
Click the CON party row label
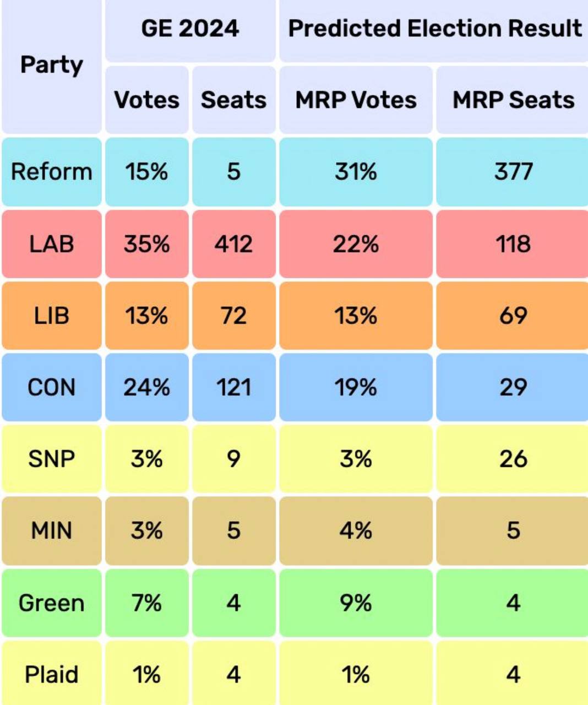coord(51,387)
